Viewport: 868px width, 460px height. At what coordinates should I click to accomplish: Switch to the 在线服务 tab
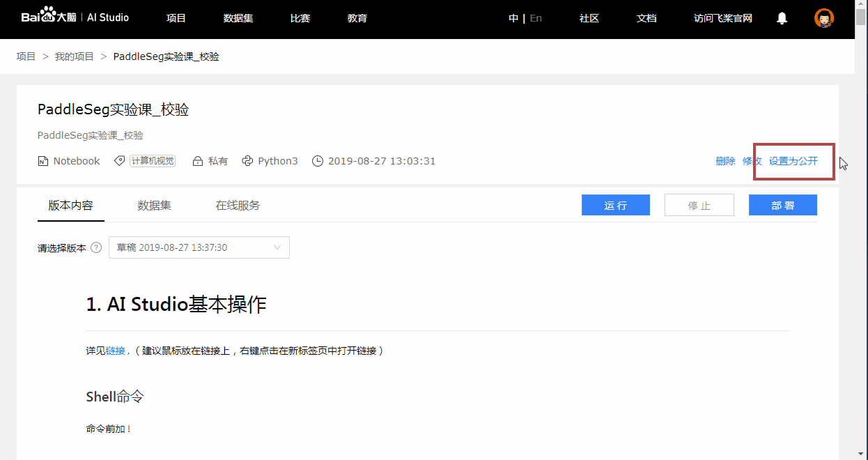(238, 206)
